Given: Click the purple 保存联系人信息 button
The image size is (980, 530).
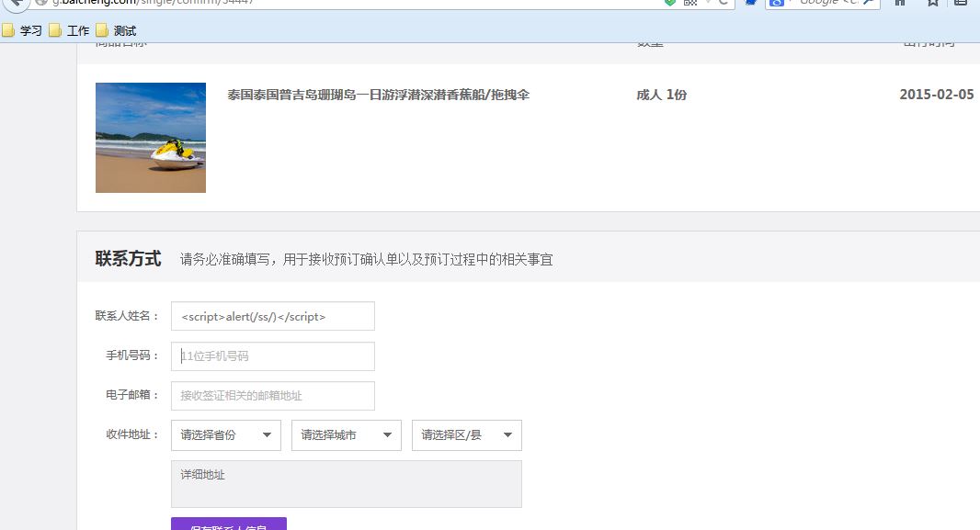Looking at the screenshot, I should click(x=229, y=524).
